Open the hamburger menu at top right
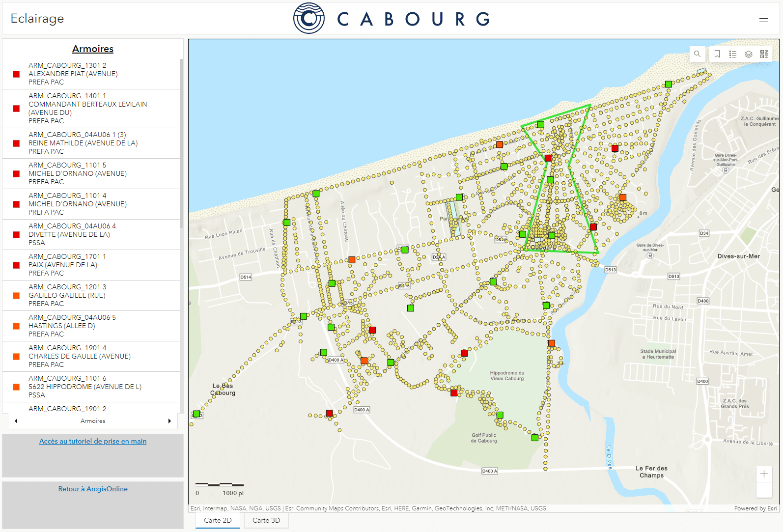This screenshot has height=532, width=783. pyautogui.click(x=763, y=19)
